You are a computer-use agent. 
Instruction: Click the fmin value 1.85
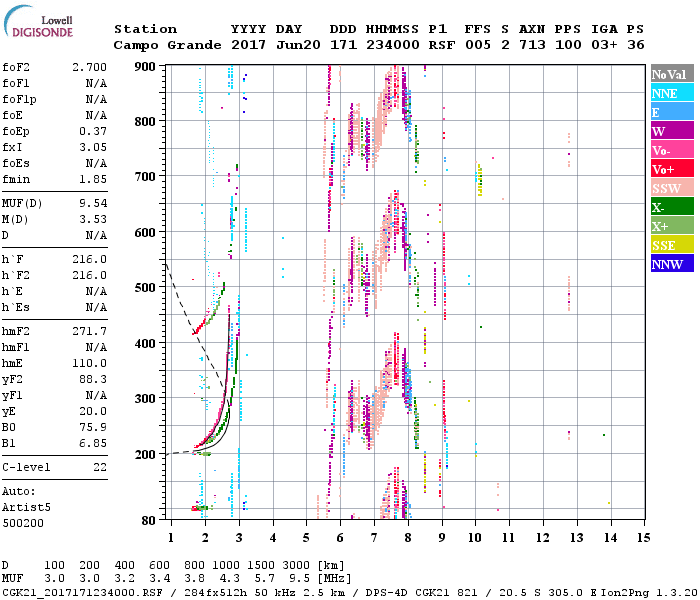pyautogui.click(x=93, y=178)
